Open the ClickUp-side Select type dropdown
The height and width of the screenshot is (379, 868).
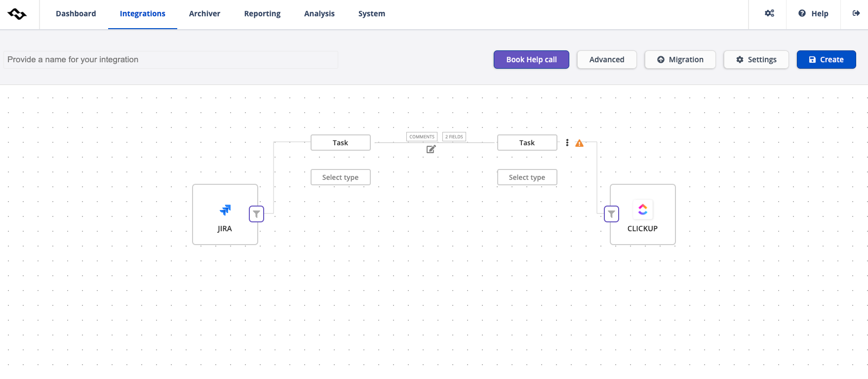click(527, 177)
